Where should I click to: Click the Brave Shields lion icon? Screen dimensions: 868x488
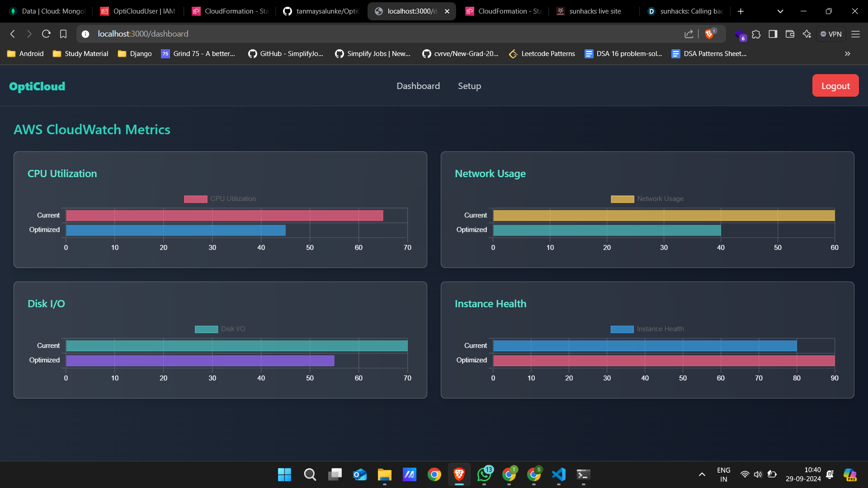pyautogui.click(x=709, y=34)
